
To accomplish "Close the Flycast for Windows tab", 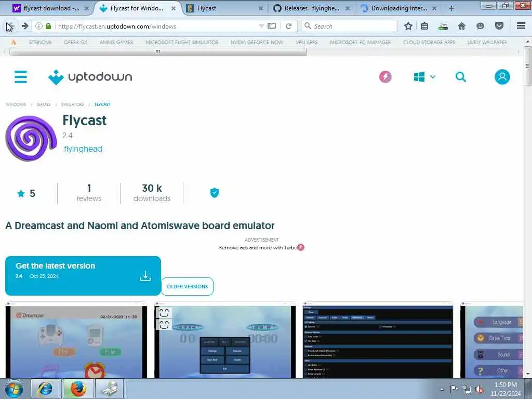I will coord(174,8).
